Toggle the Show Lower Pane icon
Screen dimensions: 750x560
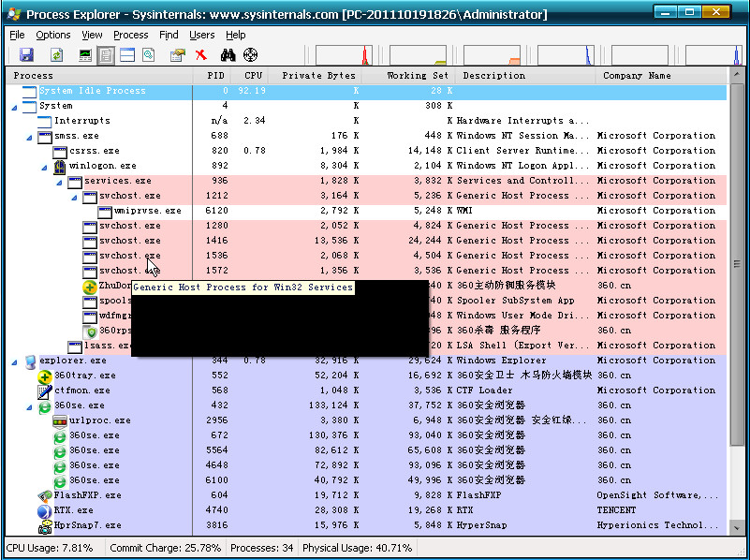(x=126, y=54)
